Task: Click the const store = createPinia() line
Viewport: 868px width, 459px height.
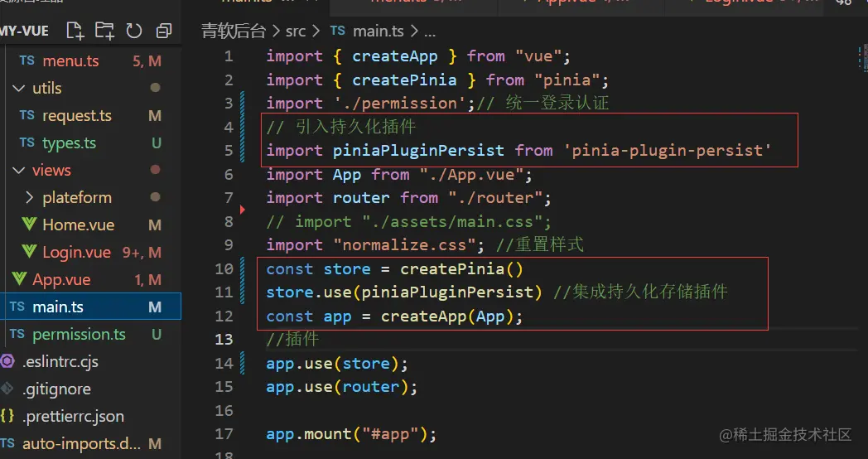Action: point(395,269)
